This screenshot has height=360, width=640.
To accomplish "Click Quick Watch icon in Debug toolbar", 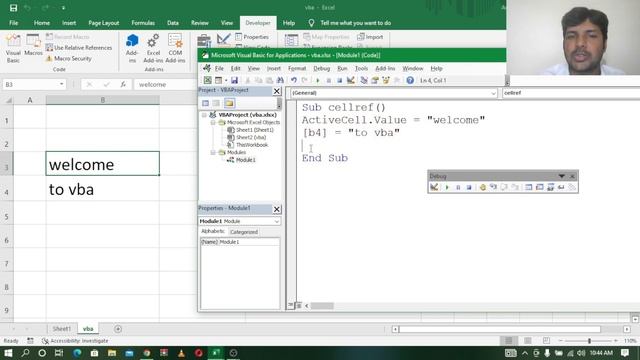I will tap(561, 187).
